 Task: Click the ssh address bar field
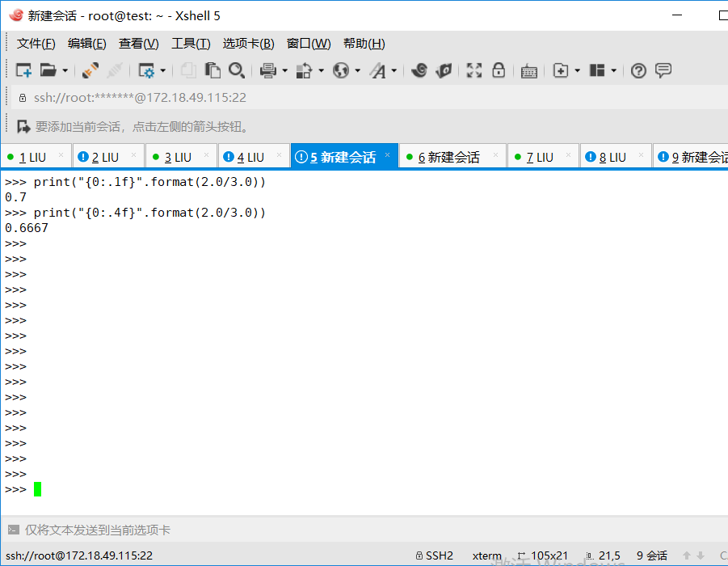coord(369,98)
